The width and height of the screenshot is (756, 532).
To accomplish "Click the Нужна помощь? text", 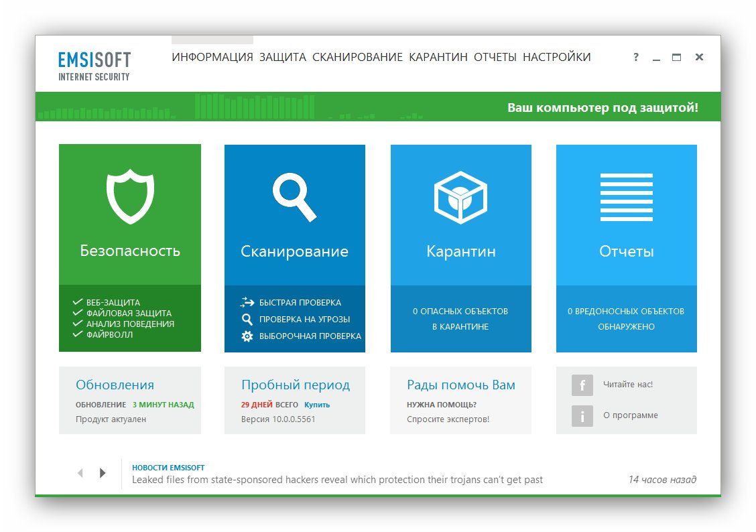I will pyautogui.click(x=442, y=405).
